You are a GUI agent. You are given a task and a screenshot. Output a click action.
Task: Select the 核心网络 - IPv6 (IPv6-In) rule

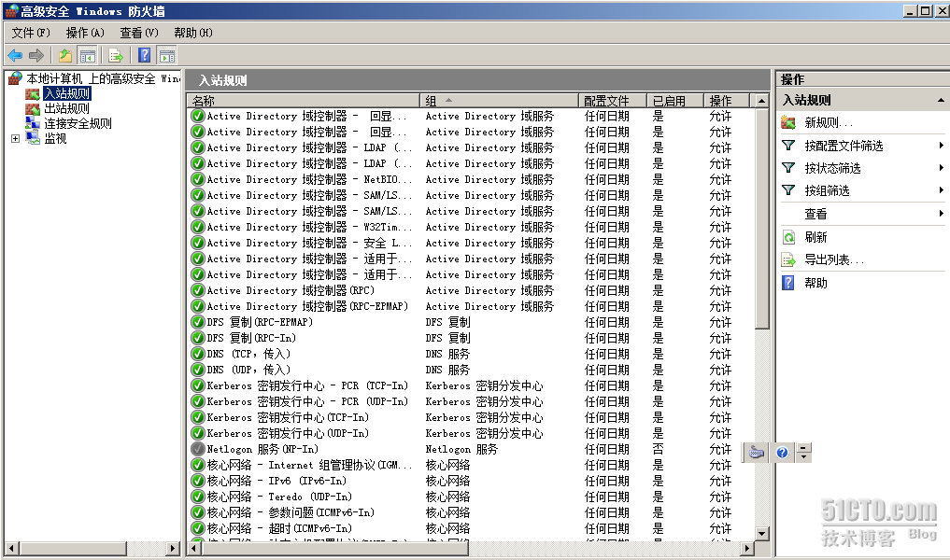pyautogui.click(x=276, y=481)
